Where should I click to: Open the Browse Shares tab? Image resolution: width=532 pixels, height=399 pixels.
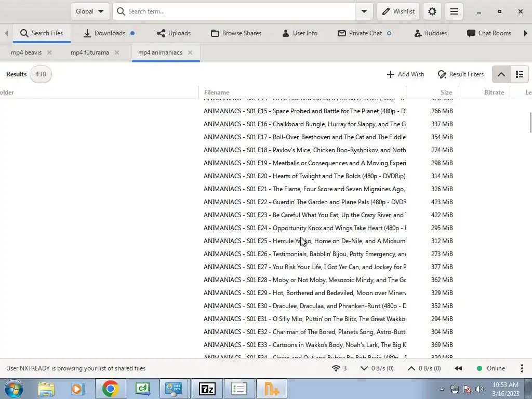point(236,33)
